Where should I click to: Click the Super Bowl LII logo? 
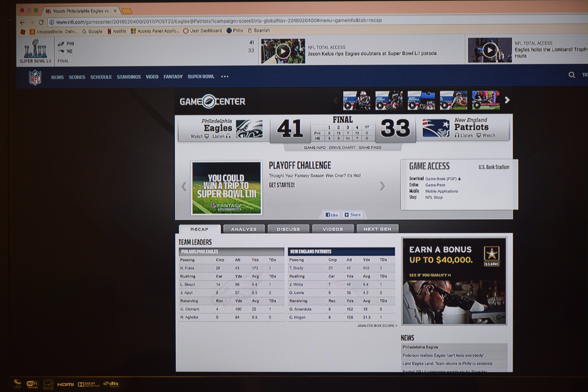coord(35,51)
